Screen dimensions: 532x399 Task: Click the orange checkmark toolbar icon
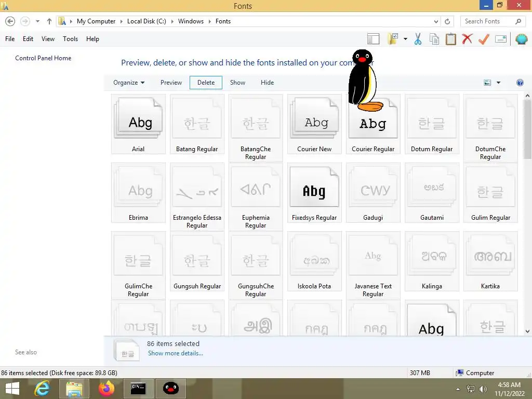(x=484, y=39)
